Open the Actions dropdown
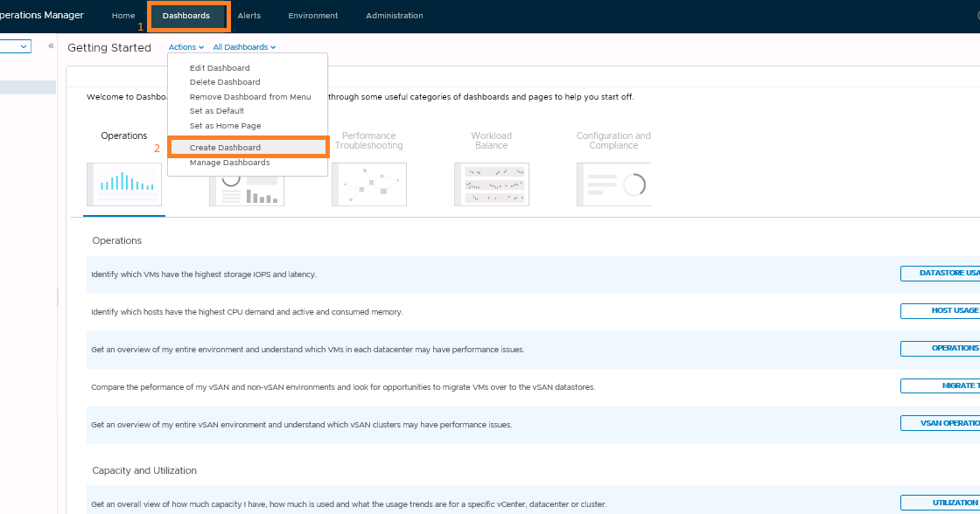This screenshot has height=514, width=980. (x=186, y=46)
